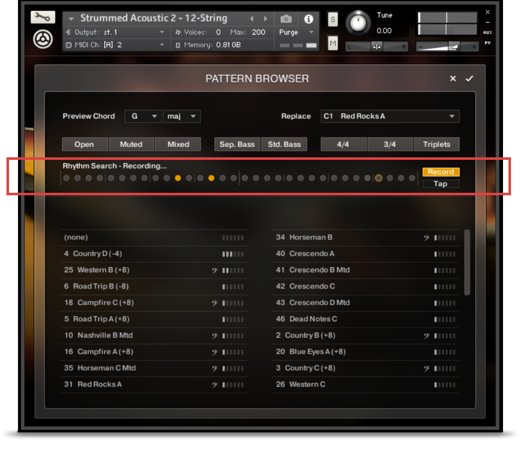
Task: Click bass clef icon on Horseman B row
Action: (x=426, y=238)
